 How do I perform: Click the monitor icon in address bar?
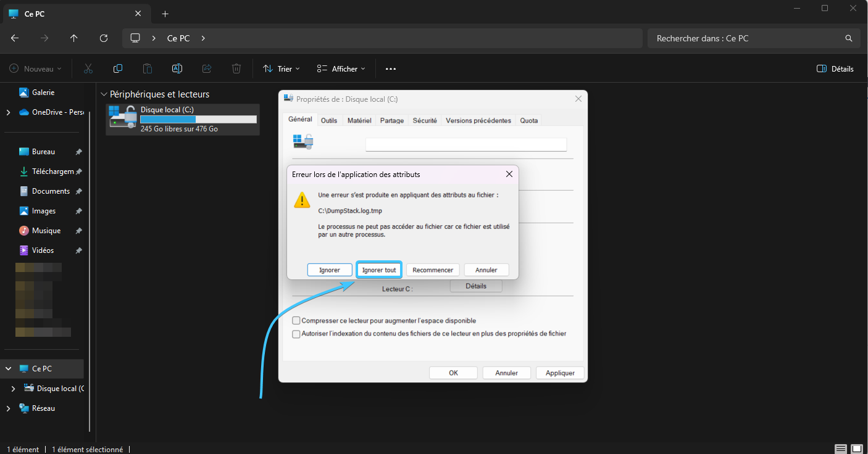coord(136,38)
